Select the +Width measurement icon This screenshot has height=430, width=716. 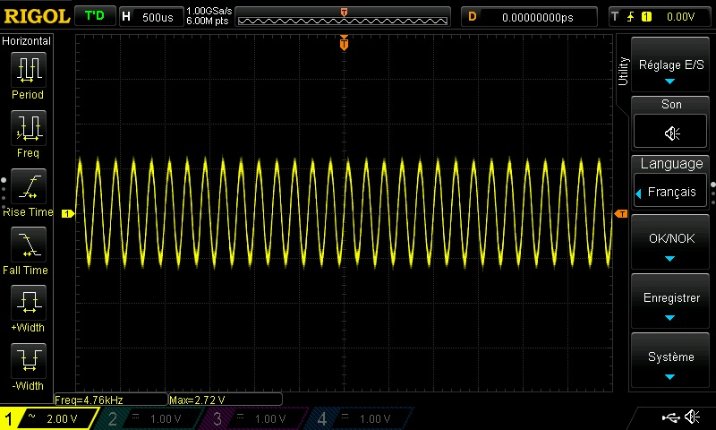click(28, 302)
